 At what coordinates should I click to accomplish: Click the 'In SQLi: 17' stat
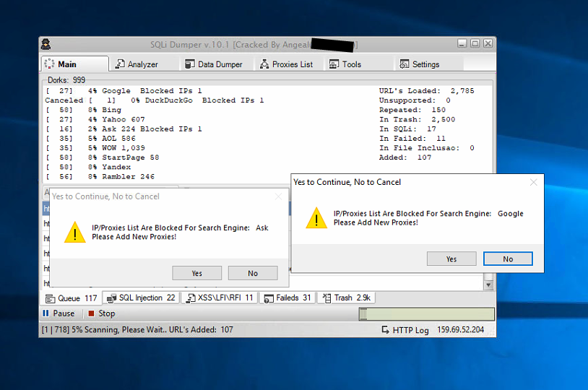407,129
